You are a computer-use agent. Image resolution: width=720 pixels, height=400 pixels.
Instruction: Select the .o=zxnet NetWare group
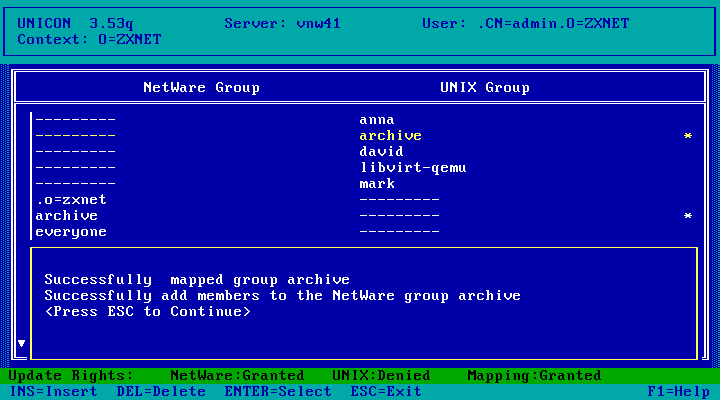click(71, 200)
